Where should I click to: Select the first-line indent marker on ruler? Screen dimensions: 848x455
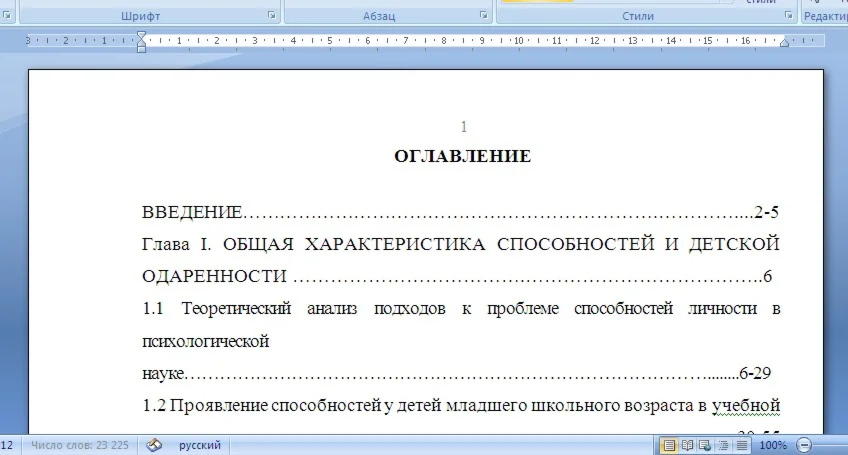click(141, 35)
